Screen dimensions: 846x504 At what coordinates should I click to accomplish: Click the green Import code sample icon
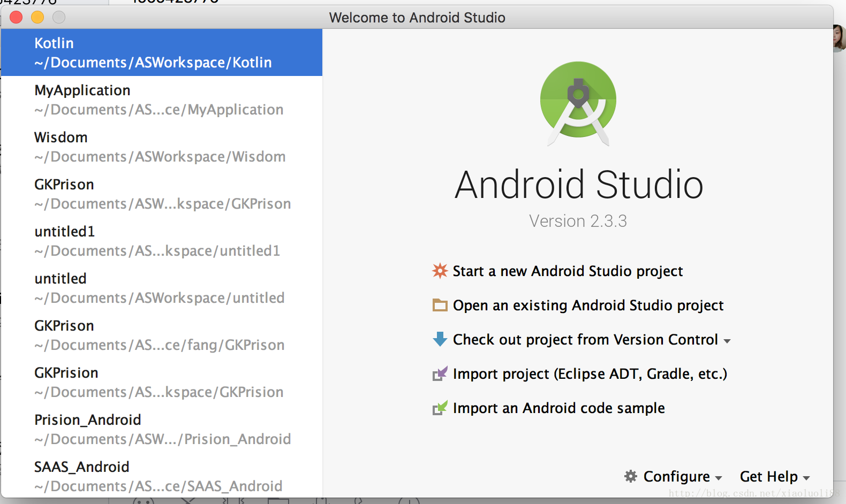click(440, 408)
